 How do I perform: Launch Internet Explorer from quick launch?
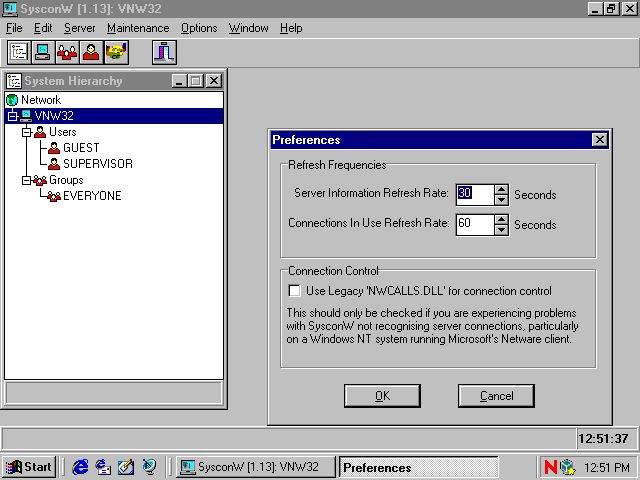point(80,467)
